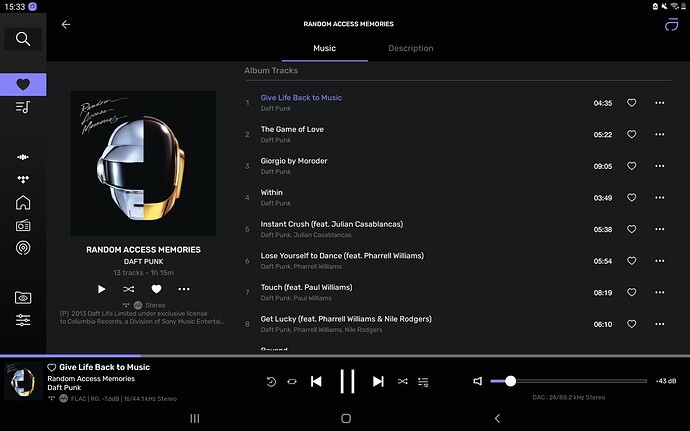Screen dimensions: 690x431
Task: Skip to next track
Action: click(378, 381)
